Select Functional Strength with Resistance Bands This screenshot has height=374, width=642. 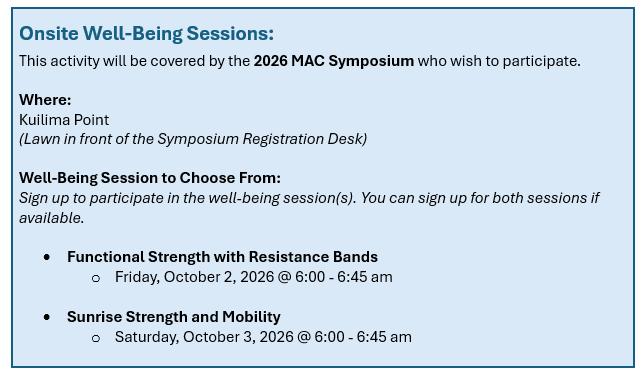[222, 257]
